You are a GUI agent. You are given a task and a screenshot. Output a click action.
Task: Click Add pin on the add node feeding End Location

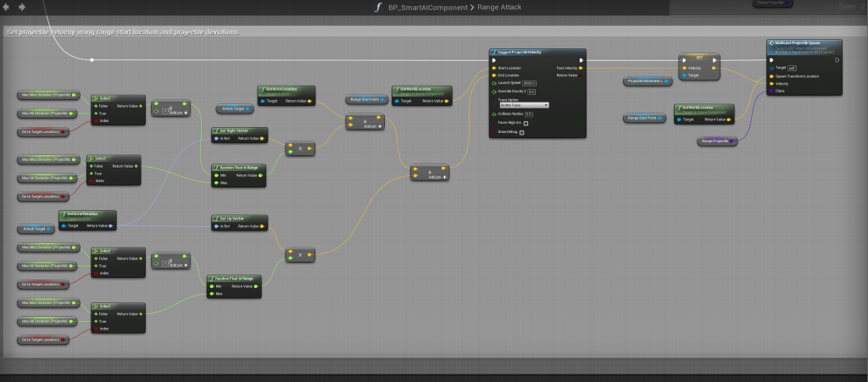pyautogui.click(x=435, y=176)
